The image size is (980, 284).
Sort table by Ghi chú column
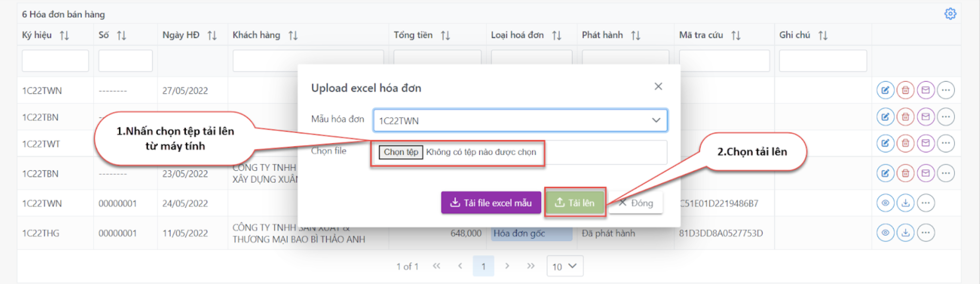pyautogui.click(x=823, y=35)
